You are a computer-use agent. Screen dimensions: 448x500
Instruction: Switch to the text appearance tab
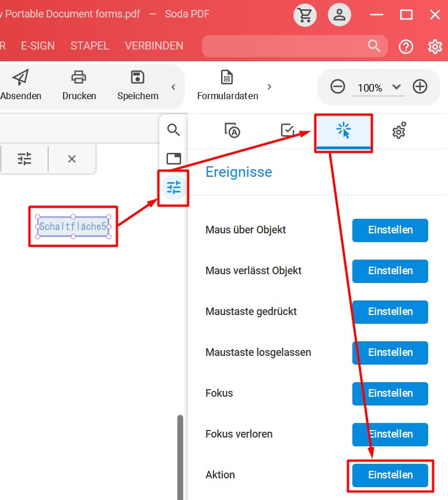point(232,131)
